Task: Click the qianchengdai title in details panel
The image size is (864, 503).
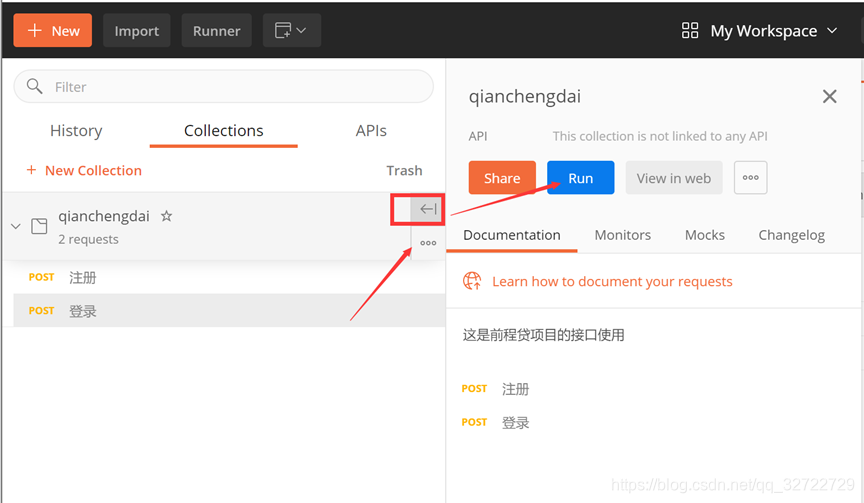Action: coord(525,97)
